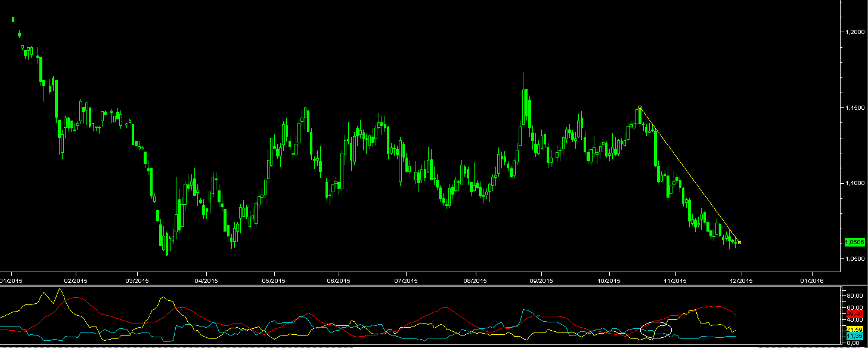Viewport: 868px width, 348px height.
Task: Click the green current price tag 1,0606
Action: [x=854, y=242]
